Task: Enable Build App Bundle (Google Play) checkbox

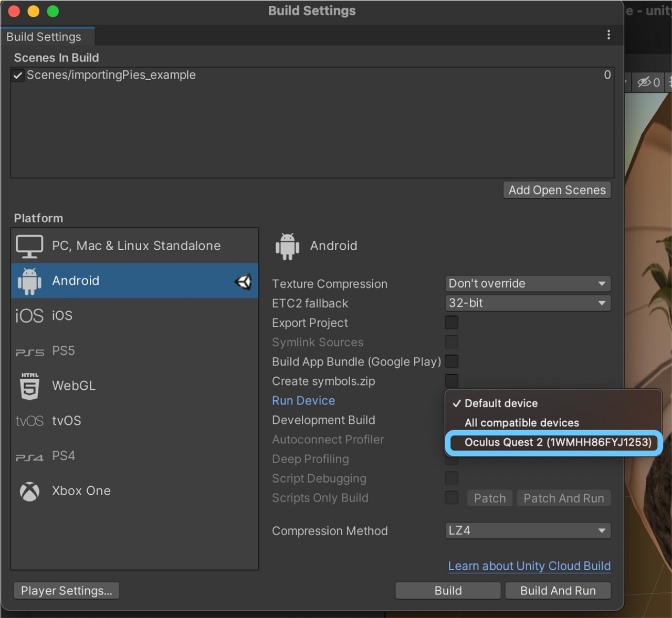Action: (x=451, y=361)
